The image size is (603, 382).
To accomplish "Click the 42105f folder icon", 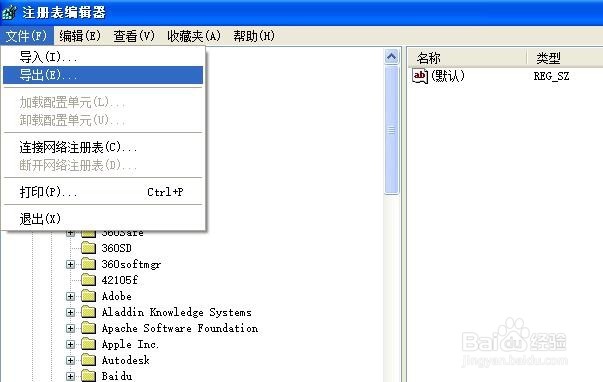I will point(89,280).
